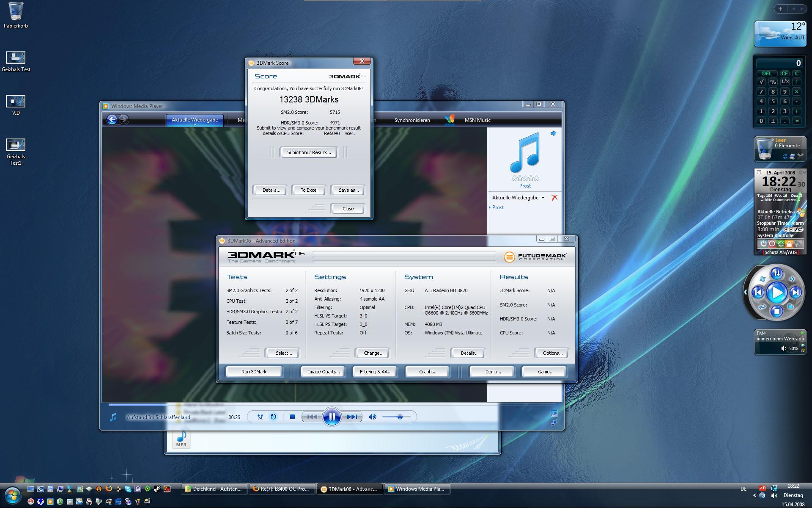Launch the 3DMark Game
The height and width of the screenshot is (508, 812).
pyautogui.click(x=545, y=372)
